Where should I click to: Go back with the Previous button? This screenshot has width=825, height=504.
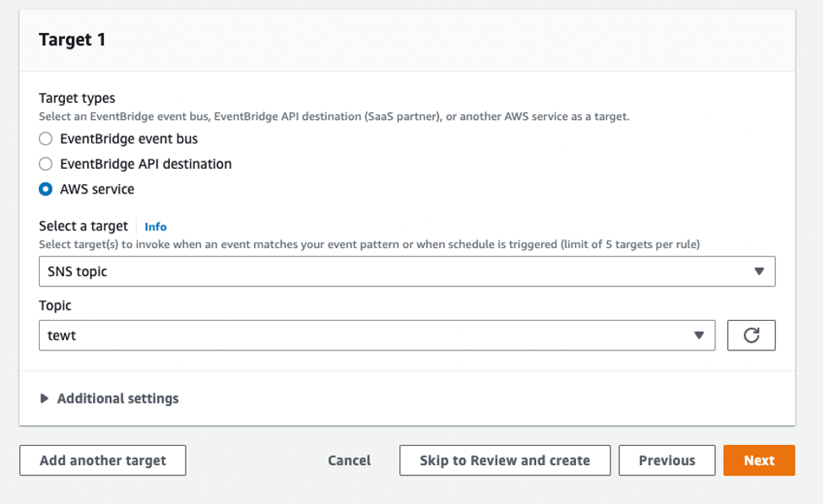(666, 460)
